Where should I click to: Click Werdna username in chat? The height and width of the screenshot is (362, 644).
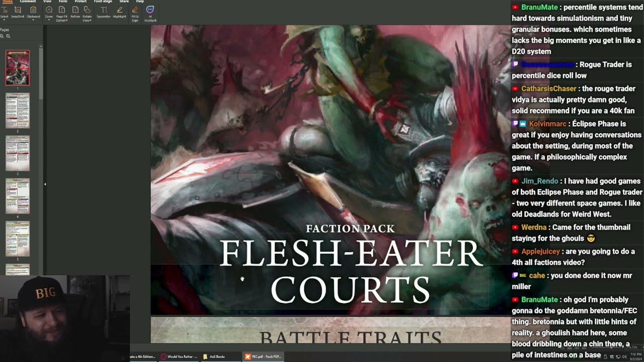click(534, 227)
